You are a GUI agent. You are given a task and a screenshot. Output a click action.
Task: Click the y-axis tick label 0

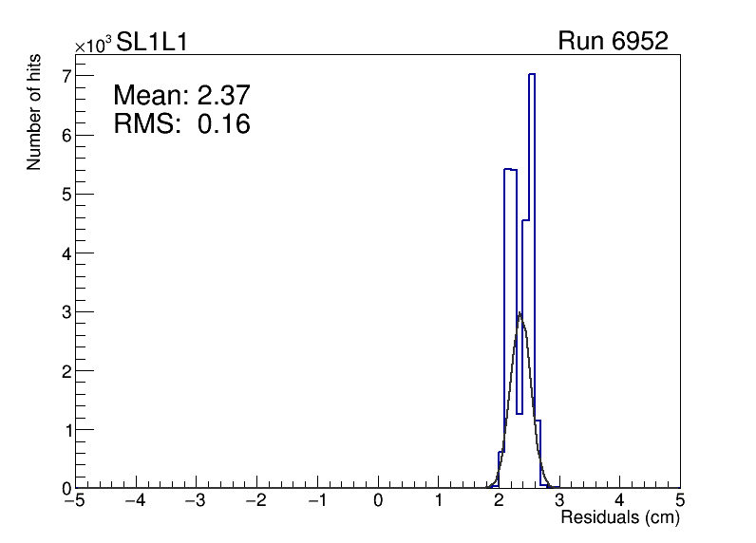[67, 488]
